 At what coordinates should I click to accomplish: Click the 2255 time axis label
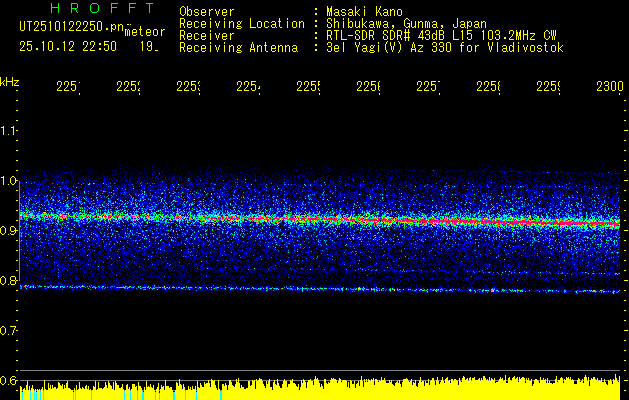coord(308,87)
